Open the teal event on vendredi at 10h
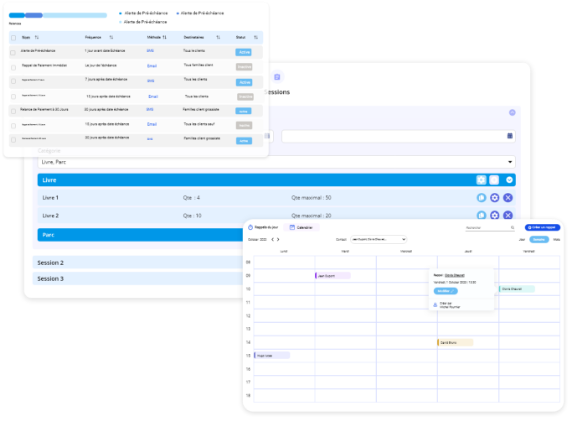Image resolution: width=572 pixels, height=421 pixels. click(x=517, y=289)
